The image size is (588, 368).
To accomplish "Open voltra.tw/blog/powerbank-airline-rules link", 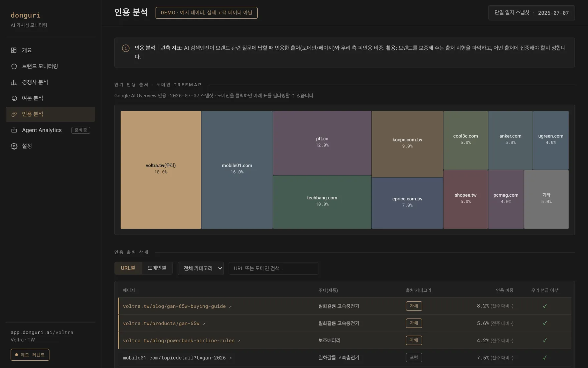I will (x=178, y=341).
